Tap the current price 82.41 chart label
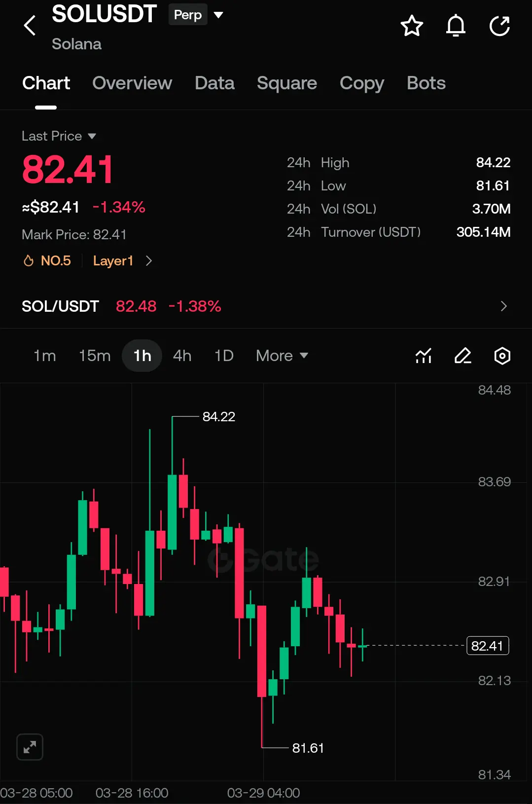Image resolution: width=532 pixels, height=804 pixels. pos(487,646)
